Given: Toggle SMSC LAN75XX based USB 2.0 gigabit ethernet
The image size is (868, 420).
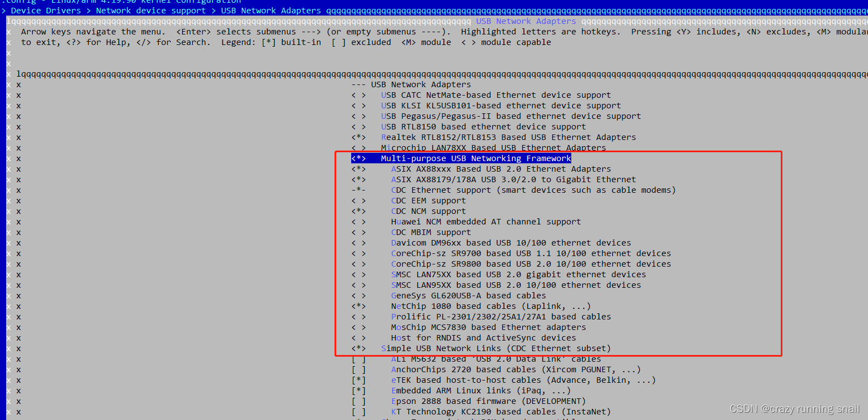Looking at the screenshot, I should coord(498,274).
